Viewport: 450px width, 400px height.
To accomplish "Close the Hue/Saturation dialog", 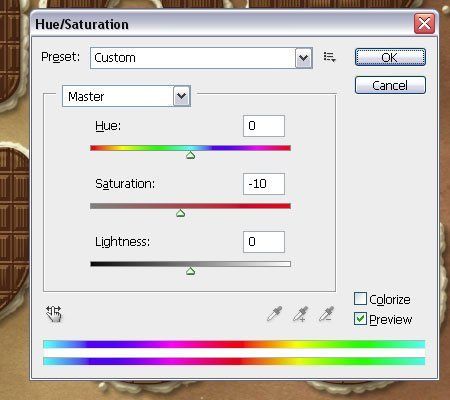I will click(424, 24).
